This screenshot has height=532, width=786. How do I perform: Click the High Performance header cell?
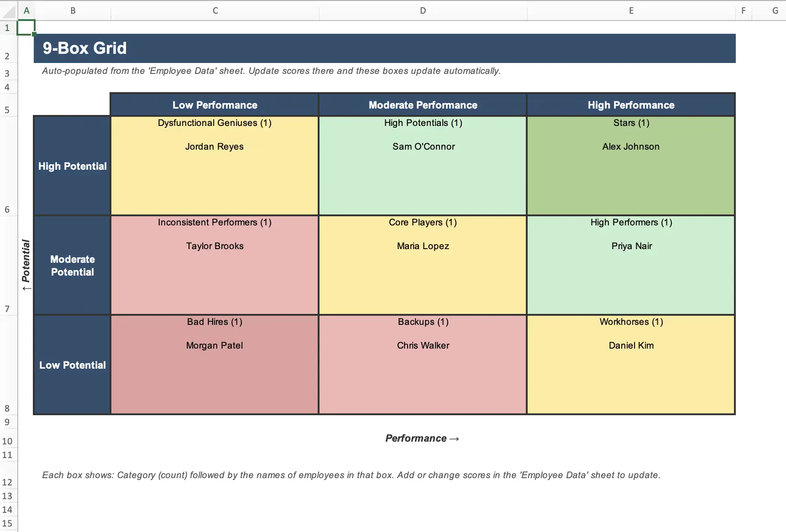click(x=631, y=105)
